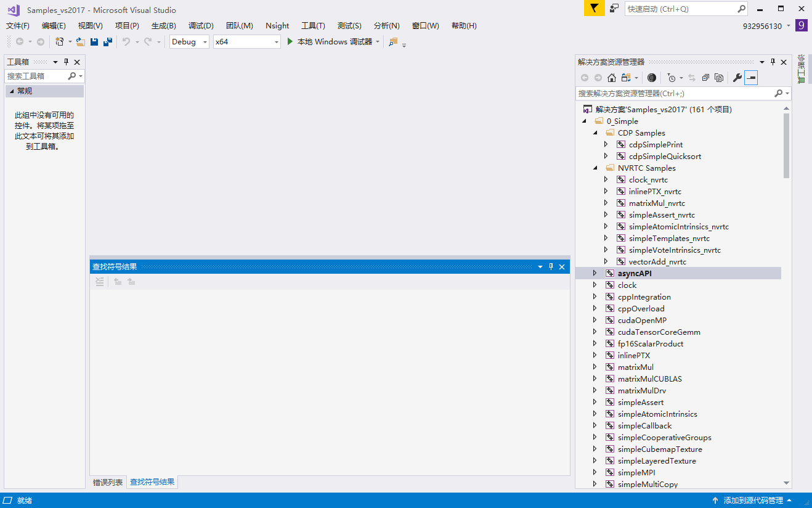The height and width of the screenshot is (508, 812).
Task: Click the Save toolbar icon
Action: point(94,42)
